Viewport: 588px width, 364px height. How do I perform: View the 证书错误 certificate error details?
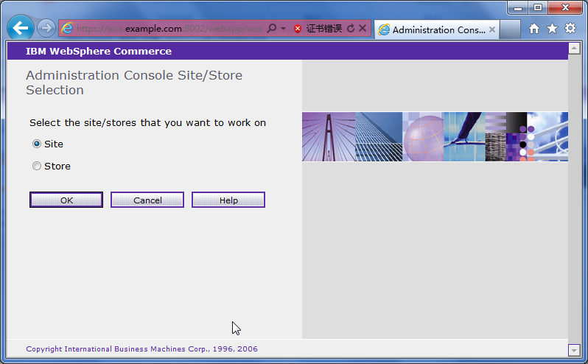(x=324, y=29)
